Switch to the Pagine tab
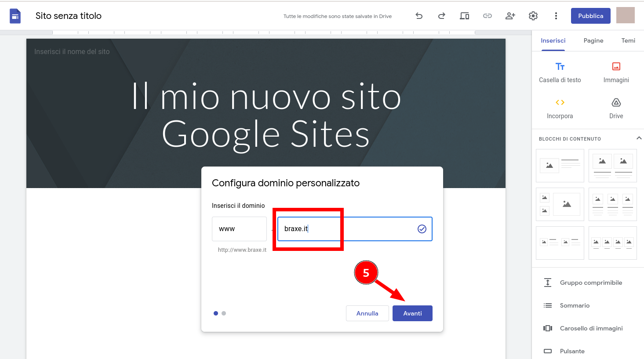 coord(593,40)
